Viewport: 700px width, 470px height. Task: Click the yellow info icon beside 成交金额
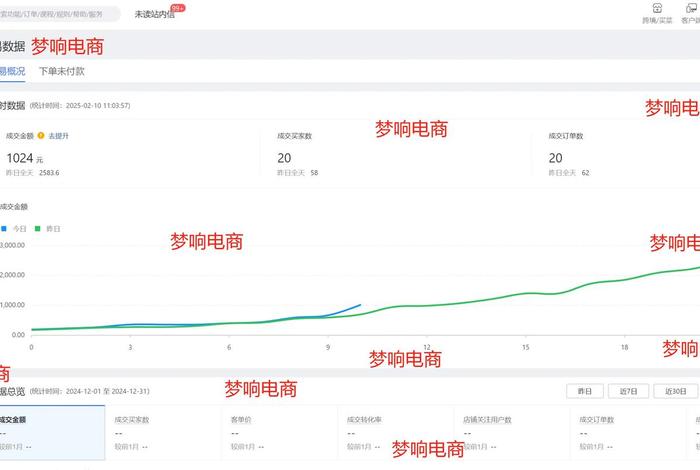click(41, 136)
